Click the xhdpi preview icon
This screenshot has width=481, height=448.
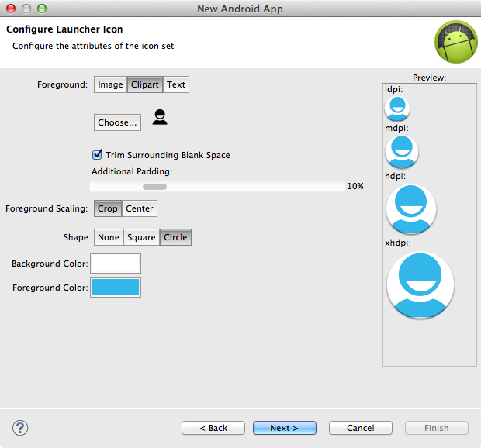(x=420, y=284)
